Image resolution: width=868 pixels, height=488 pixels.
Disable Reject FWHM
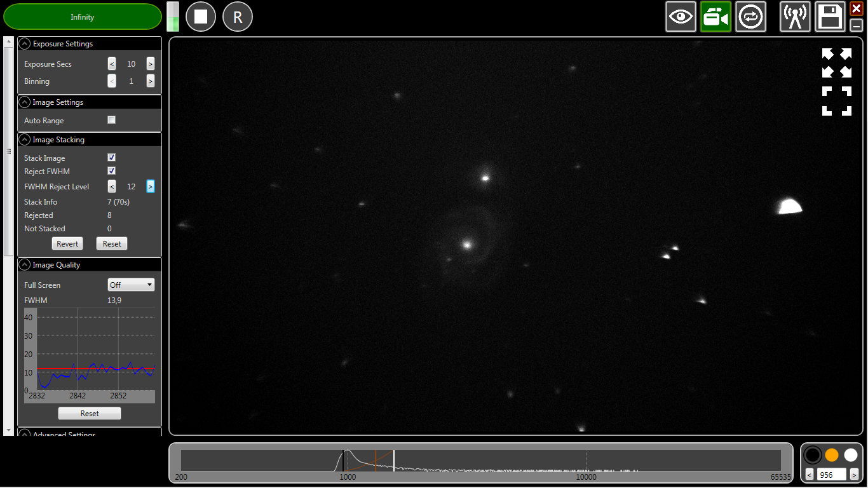click(x=111, y=170)
